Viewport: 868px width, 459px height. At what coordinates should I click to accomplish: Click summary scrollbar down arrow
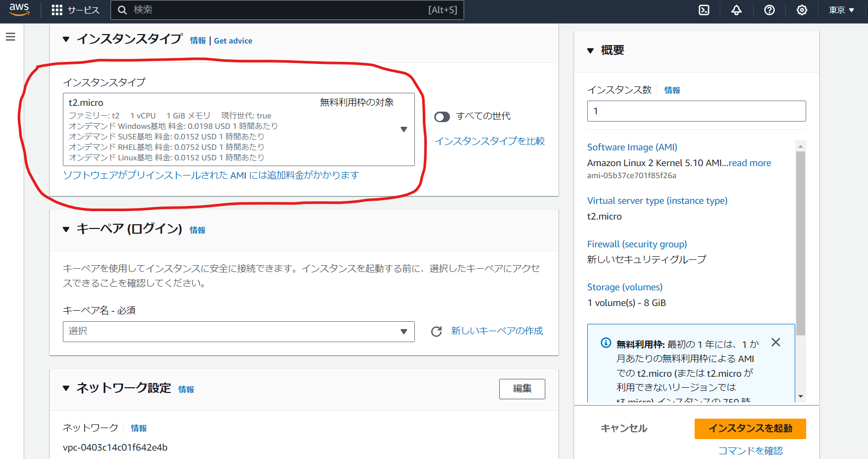pos(800,397)
